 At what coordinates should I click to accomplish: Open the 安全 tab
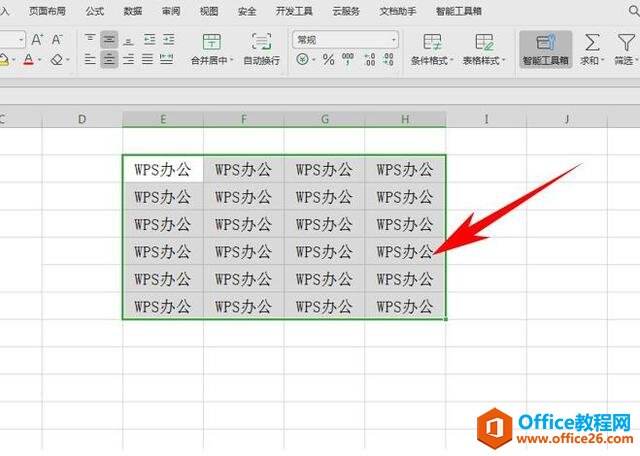pos(247,11)
